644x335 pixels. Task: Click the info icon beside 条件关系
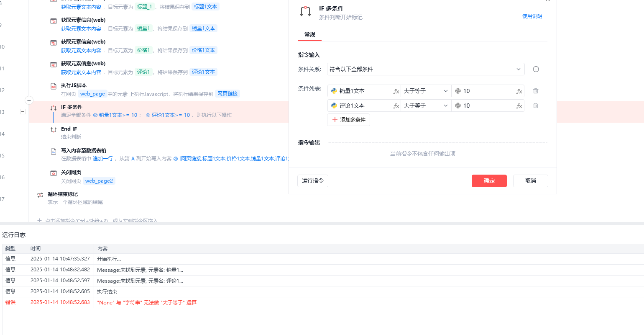tap(536, 69)
